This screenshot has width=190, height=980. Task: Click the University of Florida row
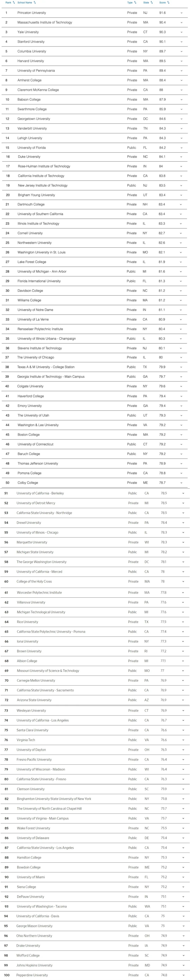(x=31, y=148)
